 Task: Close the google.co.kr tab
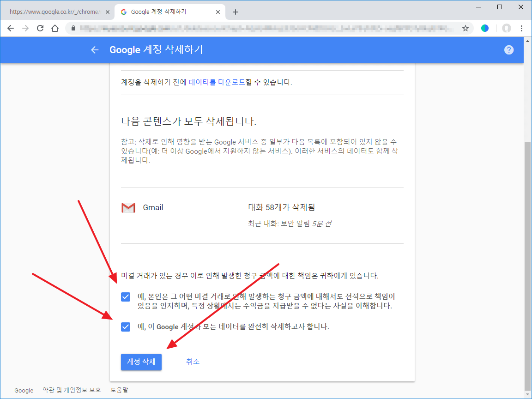click(x=108, y=12)
